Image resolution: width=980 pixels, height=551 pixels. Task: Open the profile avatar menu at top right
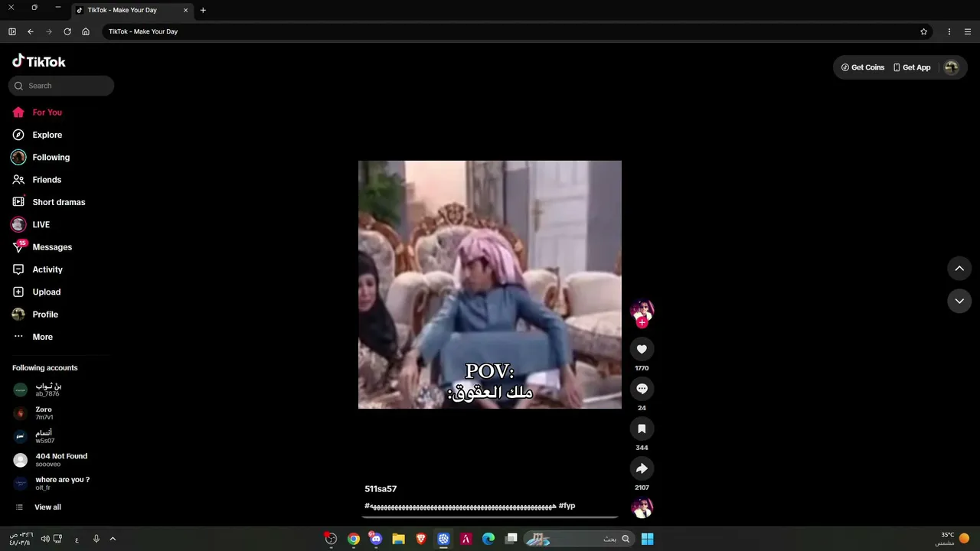pyautogui.click(x=951, y=67)
